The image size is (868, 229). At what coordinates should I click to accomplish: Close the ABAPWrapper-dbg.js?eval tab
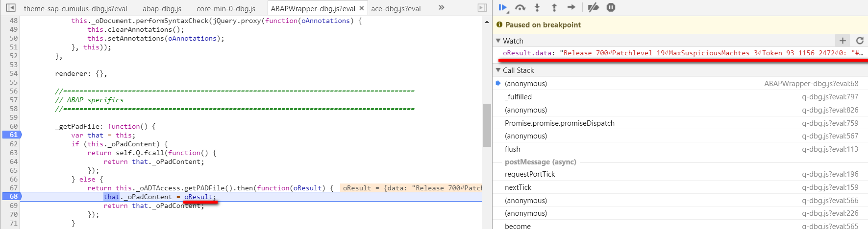[362, 8]
